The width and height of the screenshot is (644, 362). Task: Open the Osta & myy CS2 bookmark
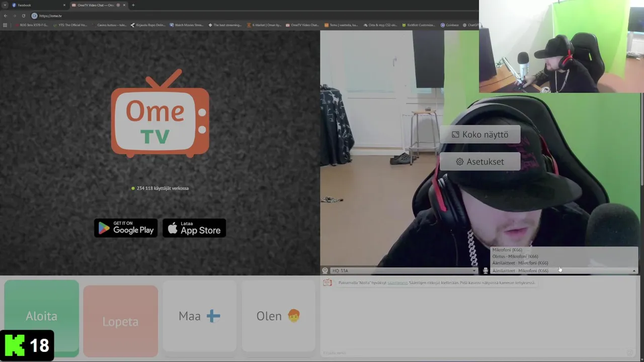coord(380,25)
